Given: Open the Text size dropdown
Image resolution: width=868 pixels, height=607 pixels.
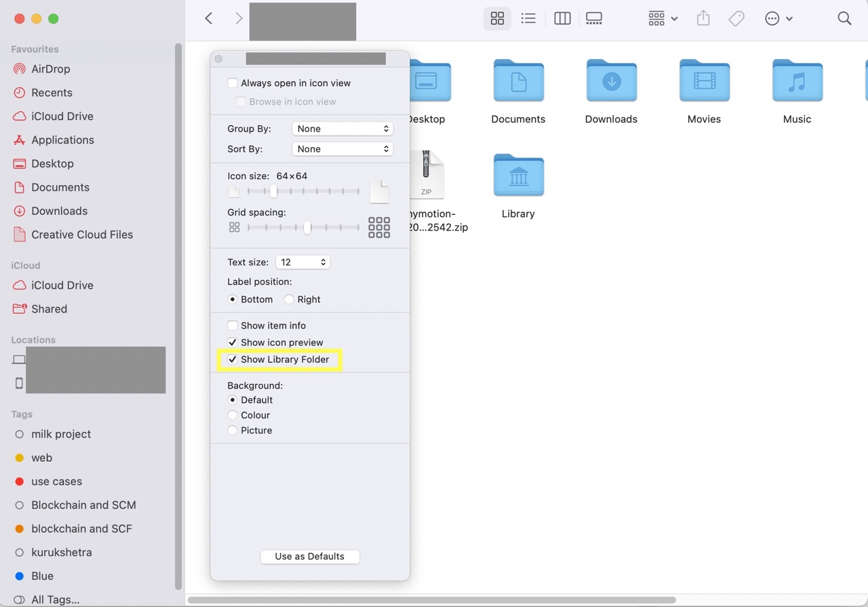Looking at the screenshot, I should coord(302,262).
